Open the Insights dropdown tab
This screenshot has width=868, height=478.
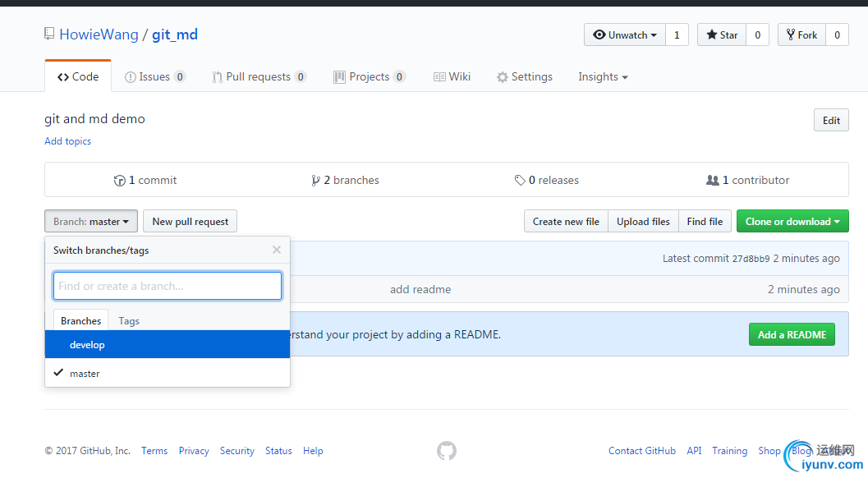pos(603,77)
